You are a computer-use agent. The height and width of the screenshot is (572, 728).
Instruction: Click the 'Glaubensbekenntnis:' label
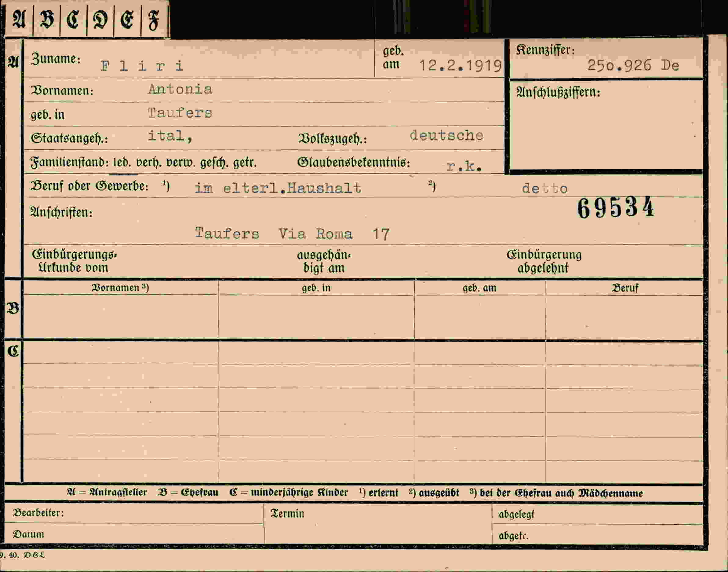click(354, 163)
